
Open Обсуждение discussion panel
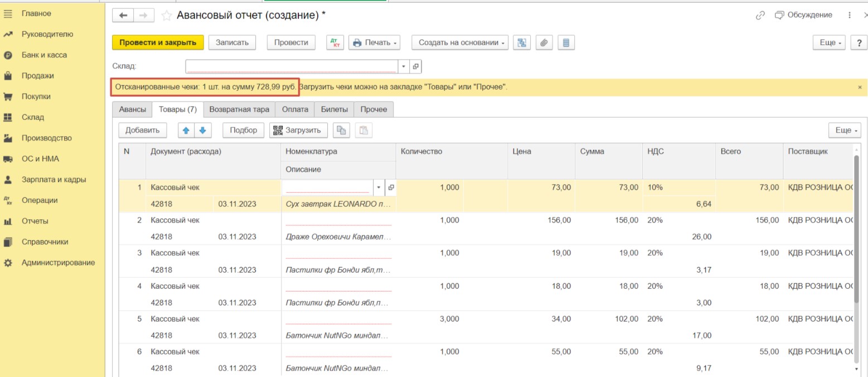(803, 15)
